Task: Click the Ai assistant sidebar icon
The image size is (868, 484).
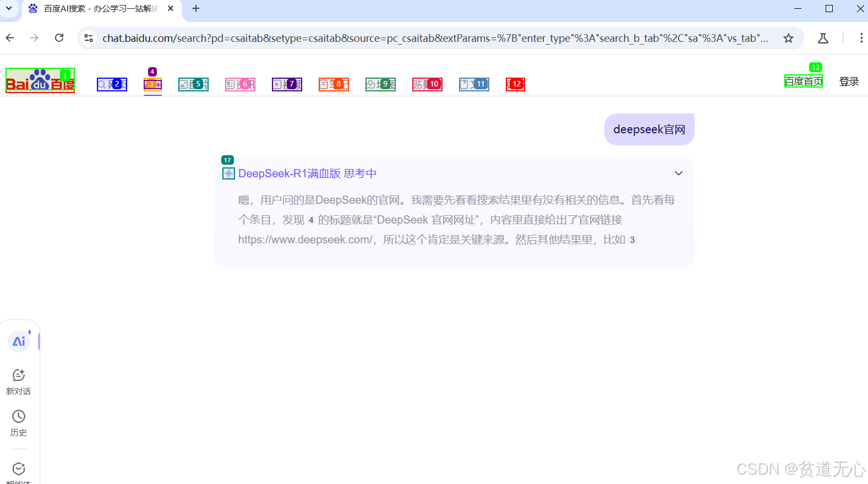Action: 19,341
